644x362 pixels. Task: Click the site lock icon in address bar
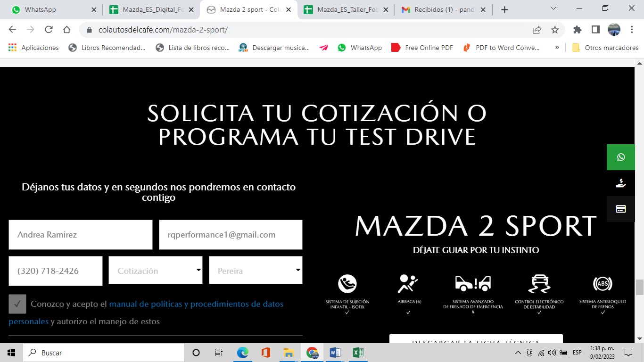coord(89,30)
